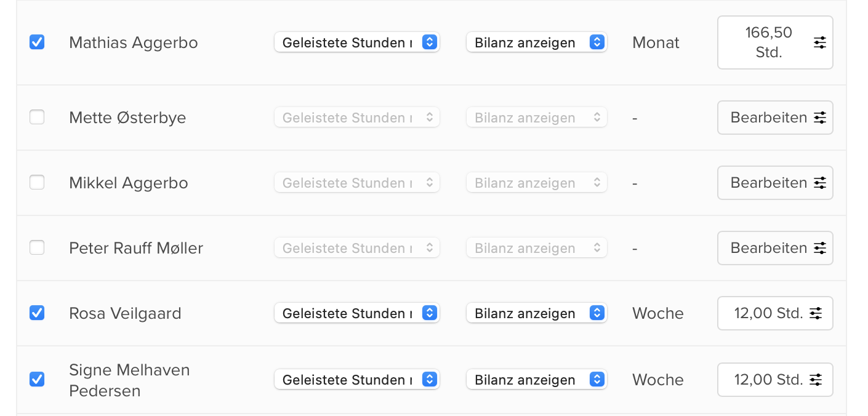The height and width of the screenshot is (416, 868).
Task: Check Peter Rauff Møller's row selection box
Action: 37,248
